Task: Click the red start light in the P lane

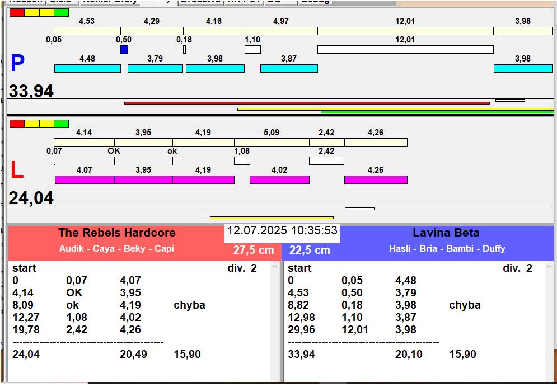Action: [17, 12]
